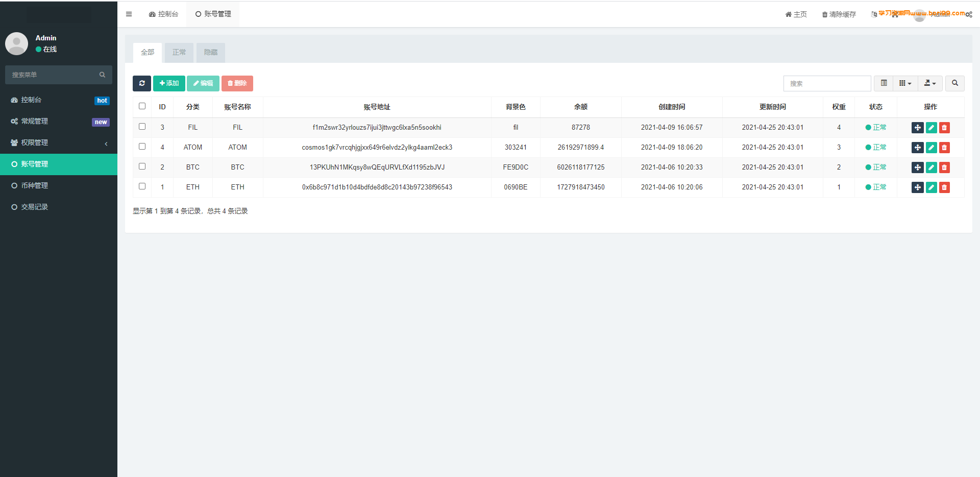980x477 pixels.
Task: Expand the 权限管理 sidebar menu
Action: pyautogui.click(x=59, y=143)
